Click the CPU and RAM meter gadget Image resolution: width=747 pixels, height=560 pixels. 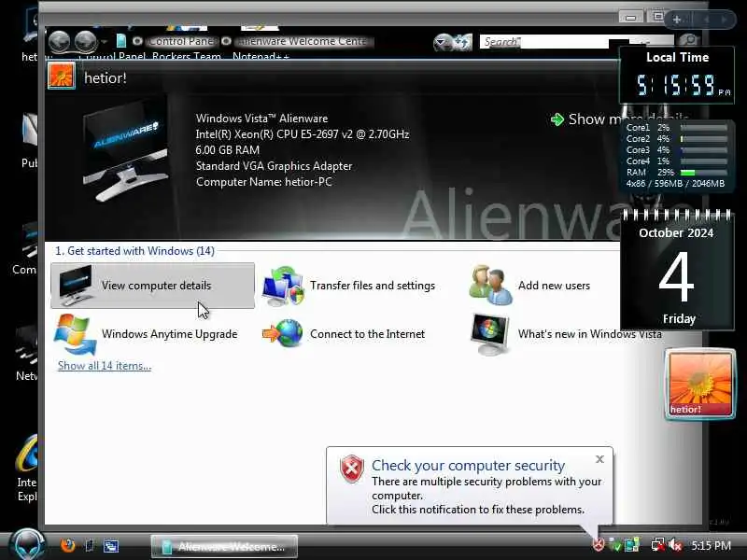point(677,155)
